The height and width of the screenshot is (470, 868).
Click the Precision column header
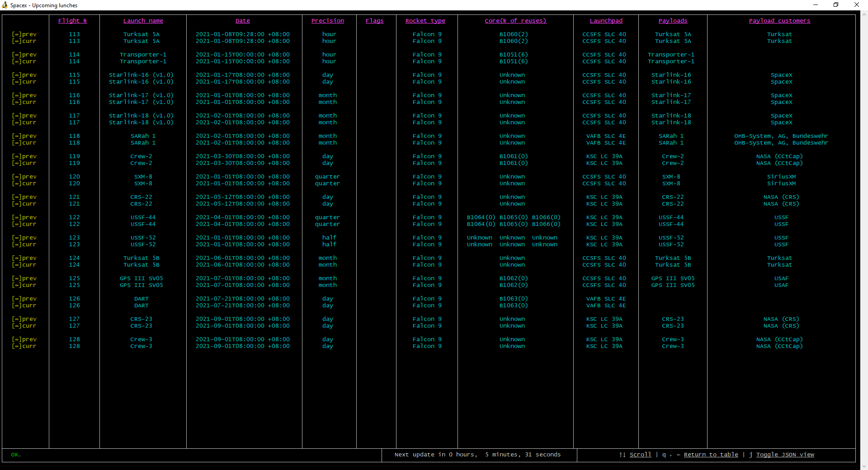[328, 21]
